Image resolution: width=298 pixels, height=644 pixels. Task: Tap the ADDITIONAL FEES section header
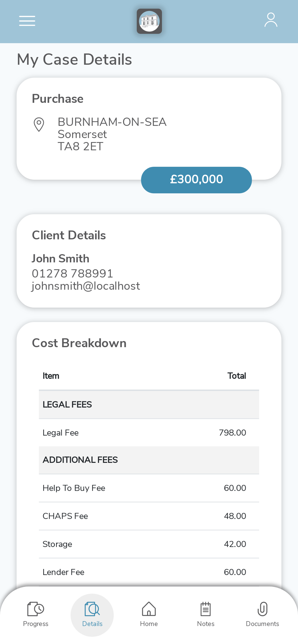[x=149, y=460]
